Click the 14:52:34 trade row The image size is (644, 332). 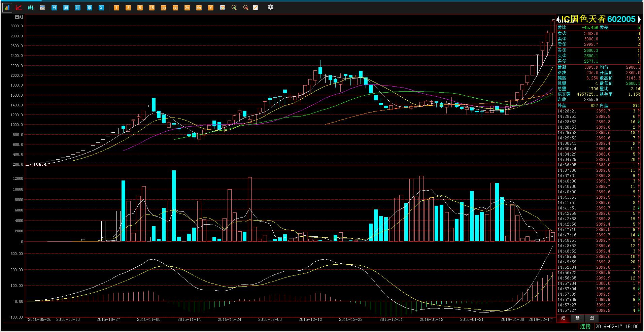tap(599, 267)
